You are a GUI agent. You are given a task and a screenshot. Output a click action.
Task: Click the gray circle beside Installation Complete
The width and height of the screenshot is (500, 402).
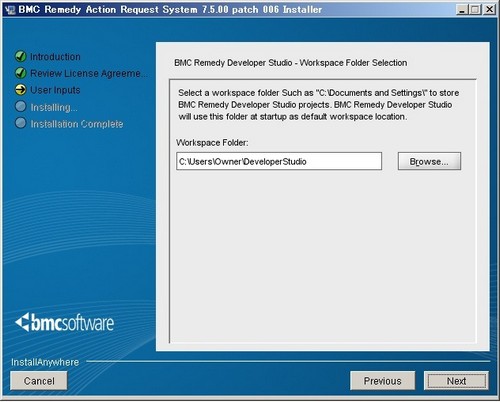21,123
